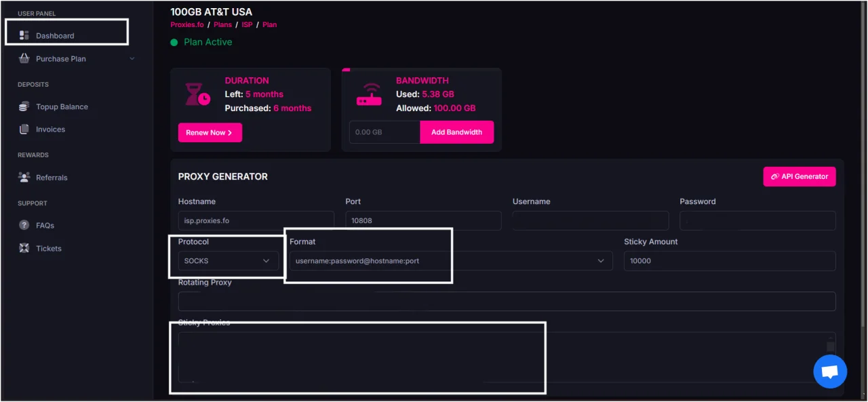Open the FAQs page
This screenshot has height=402, width=868.
click(x=45, y=226)
